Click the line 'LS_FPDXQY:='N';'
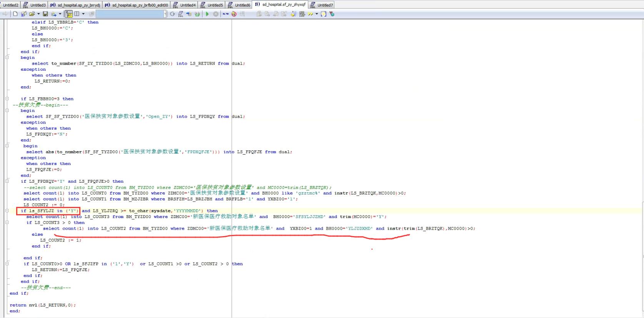Image resolution: width=644 pixels, height=318 pixels. 47,134
